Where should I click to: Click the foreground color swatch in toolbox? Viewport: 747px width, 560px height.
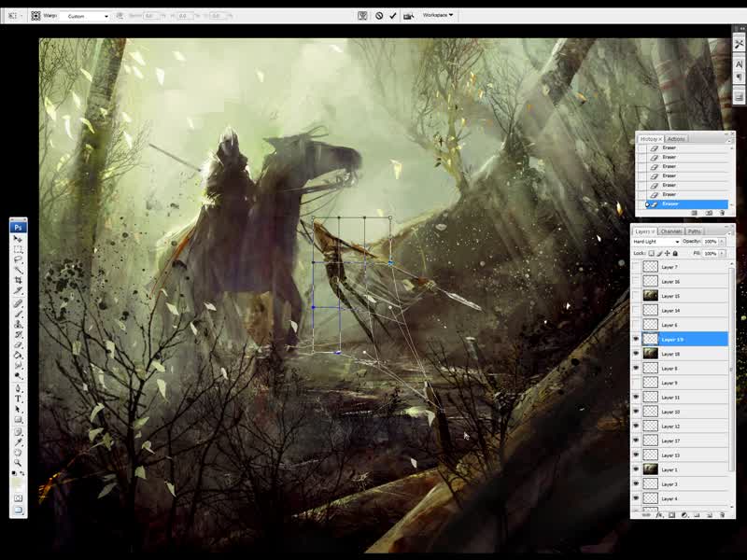coord(16,482)
